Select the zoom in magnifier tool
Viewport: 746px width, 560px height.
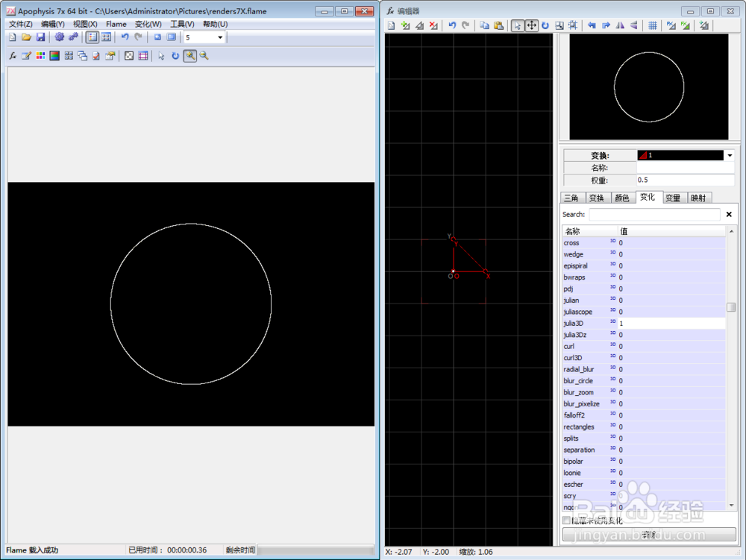click(189, 56)
